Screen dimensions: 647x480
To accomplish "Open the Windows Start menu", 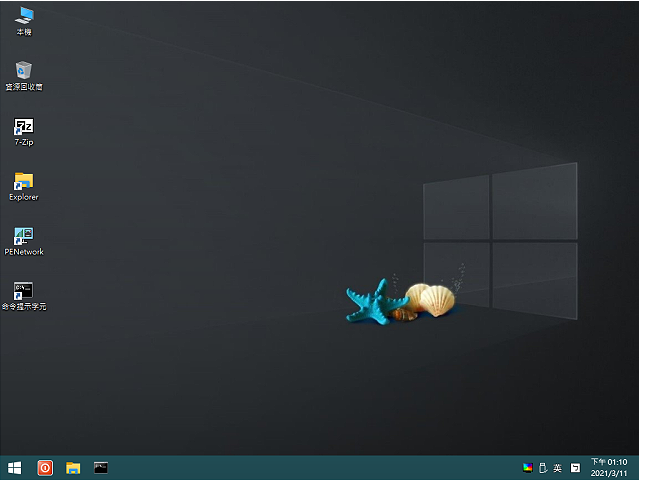I will pos(14,468).
